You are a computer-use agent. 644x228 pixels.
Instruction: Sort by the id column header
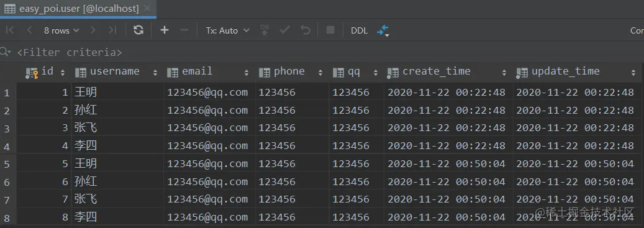pyautogui.click(x=44, y=72)
